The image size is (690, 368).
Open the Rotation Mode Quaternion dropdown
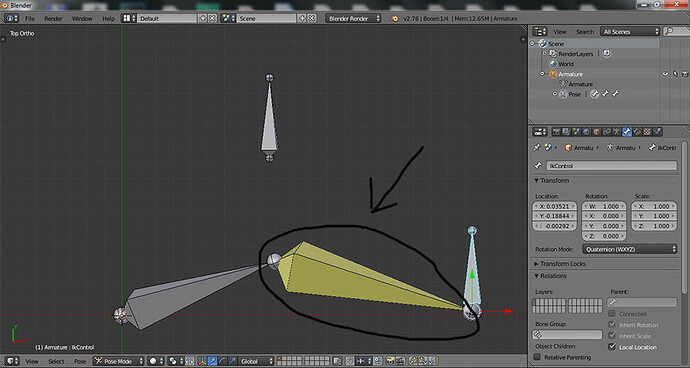pos(630,249)
